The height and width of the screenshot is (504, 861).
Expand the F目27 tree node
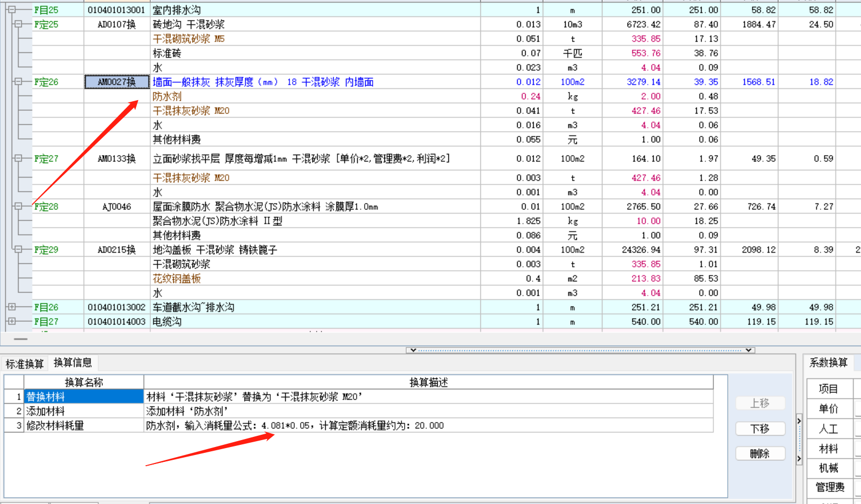12,321
